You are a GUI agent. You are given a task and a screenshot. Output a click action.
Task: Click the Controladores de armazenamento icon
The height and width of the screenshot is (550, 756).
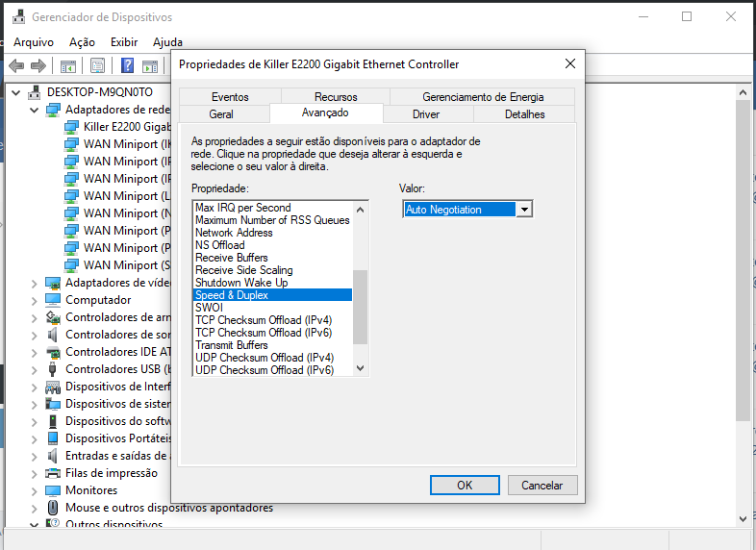pyautogui.click(x=53, y=317)
